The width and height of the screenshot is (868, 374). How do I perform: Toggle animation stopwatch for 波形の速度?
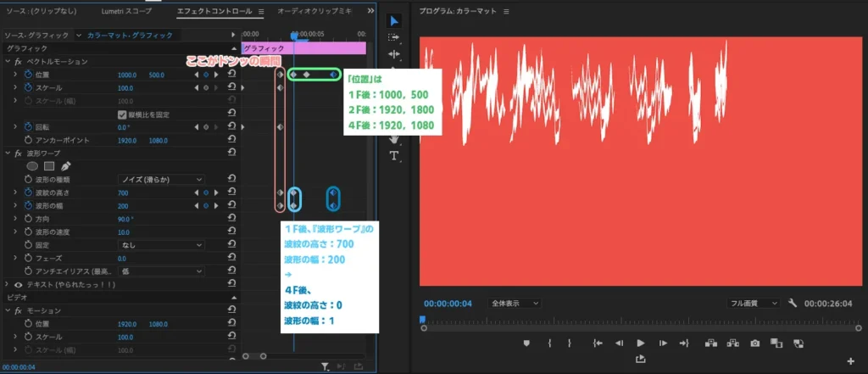coord(29,232)
